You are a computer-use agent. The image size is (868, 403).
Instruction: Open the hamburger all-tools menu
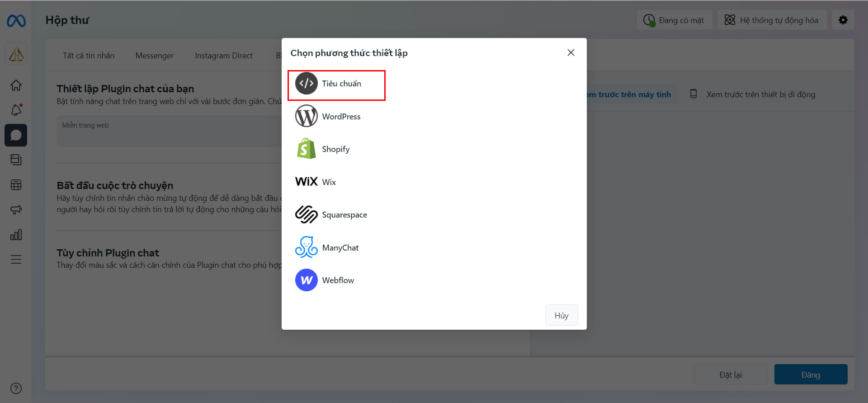16,260
